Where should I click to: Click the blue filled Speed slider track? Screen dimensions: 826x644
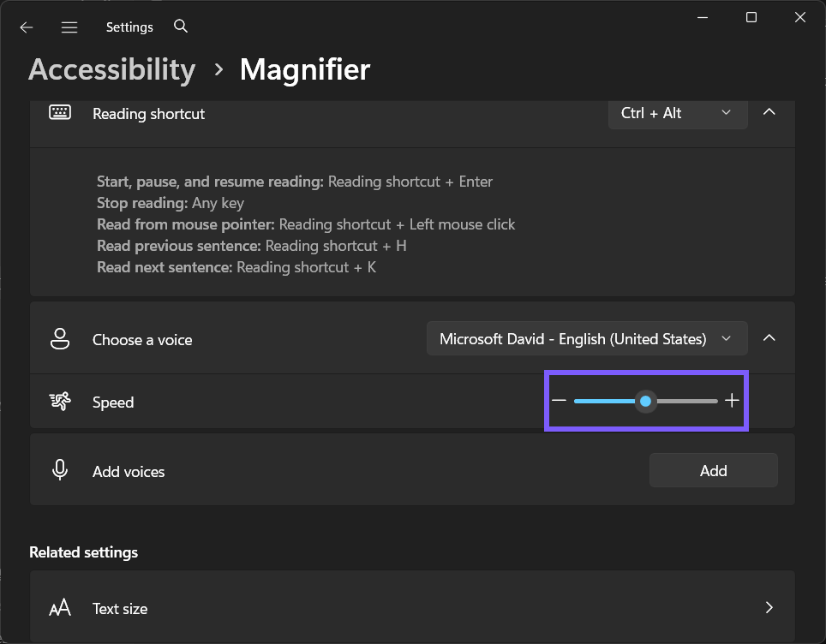click(604, 402)
